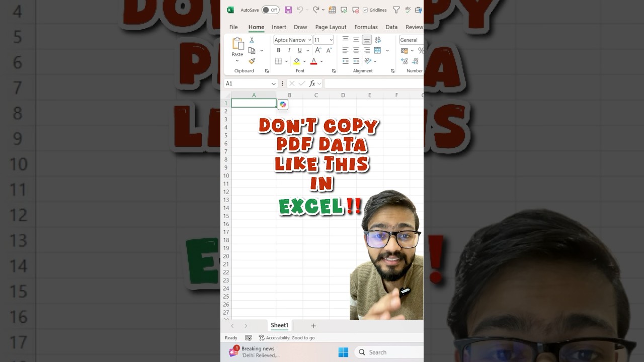Open the Clipboard group dialog launcher

267,71
